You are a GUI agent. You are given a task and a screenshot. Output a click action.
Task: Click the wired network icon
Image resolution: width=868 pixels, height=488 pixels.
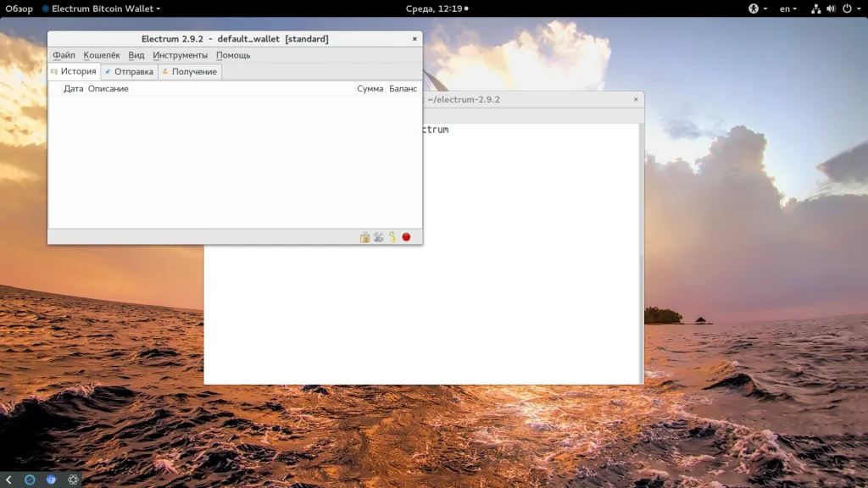pos(815,8)
